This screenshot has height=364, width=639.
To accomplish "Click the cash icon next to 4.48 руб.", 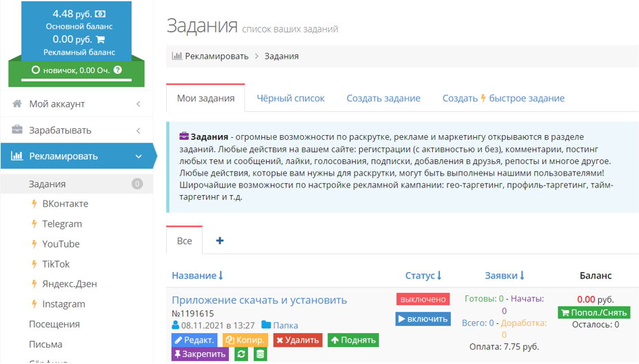I will click(x=100, y=14).
